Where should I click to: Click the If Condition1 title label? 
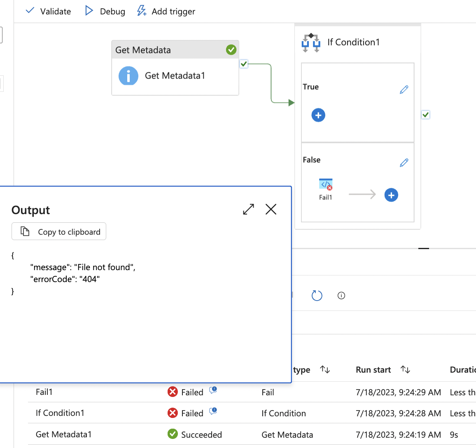click(353, 42)
